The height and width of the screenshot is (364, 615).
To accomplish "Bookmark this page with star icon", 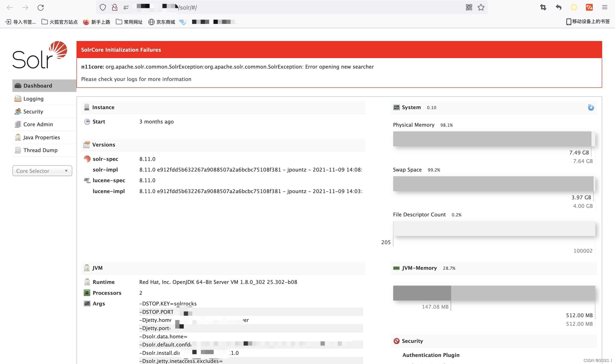I will [481, 7].
